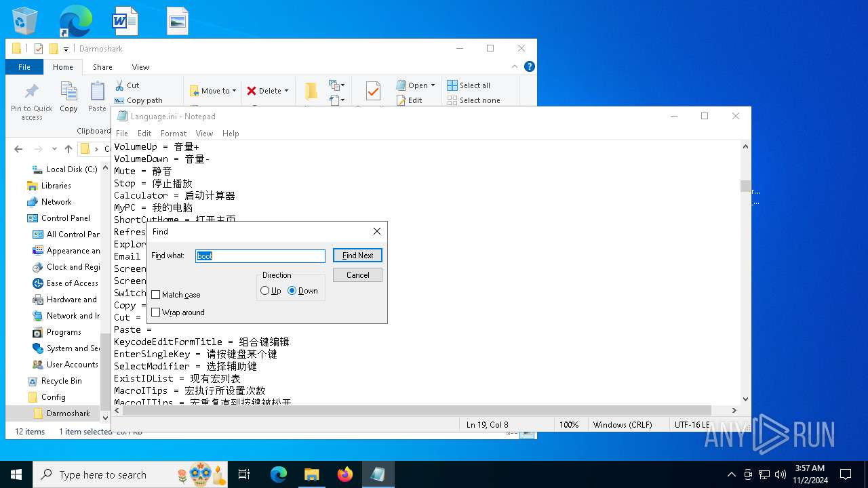Open the Notepad Edit menu
The height and width of the screenshot is (488, 868).
click(144, 134)
